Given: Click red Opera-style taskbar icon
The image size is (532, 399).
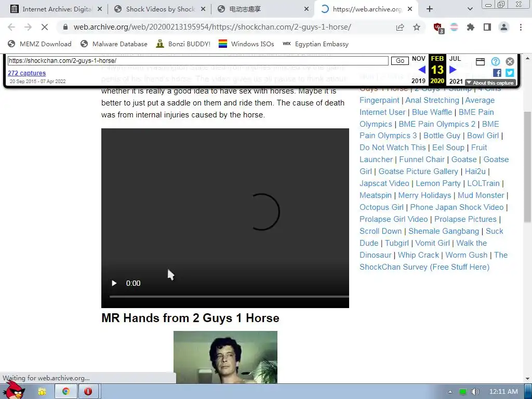Looking at the screenshot, I should (88, 392).
